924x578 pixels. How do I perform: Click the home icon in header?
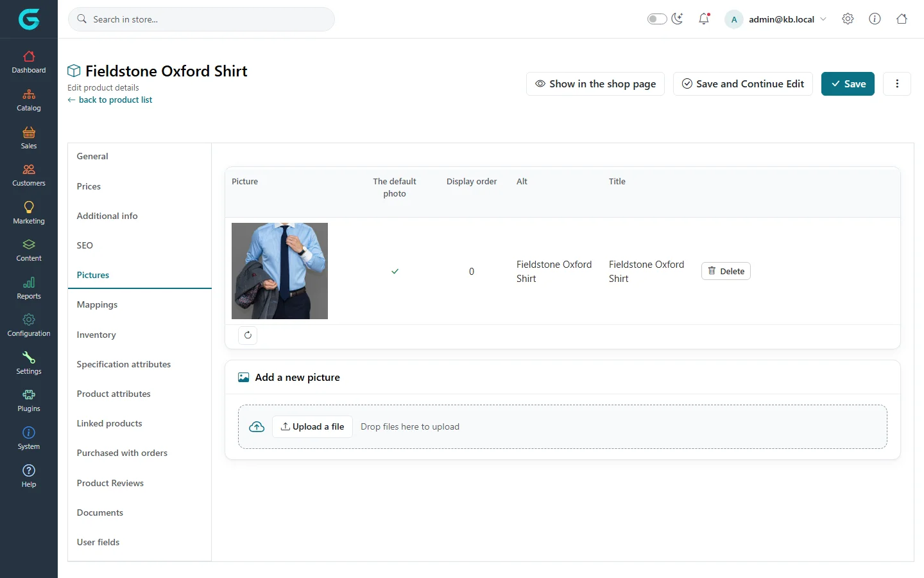tap(902, 19)
